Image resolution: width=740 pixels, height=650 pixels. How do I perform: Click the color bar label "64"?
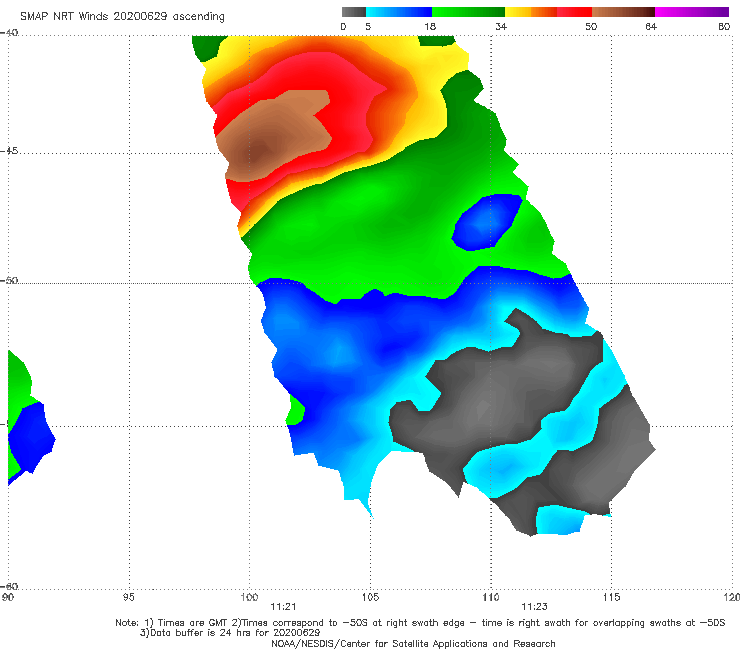(x=651, y=26)
